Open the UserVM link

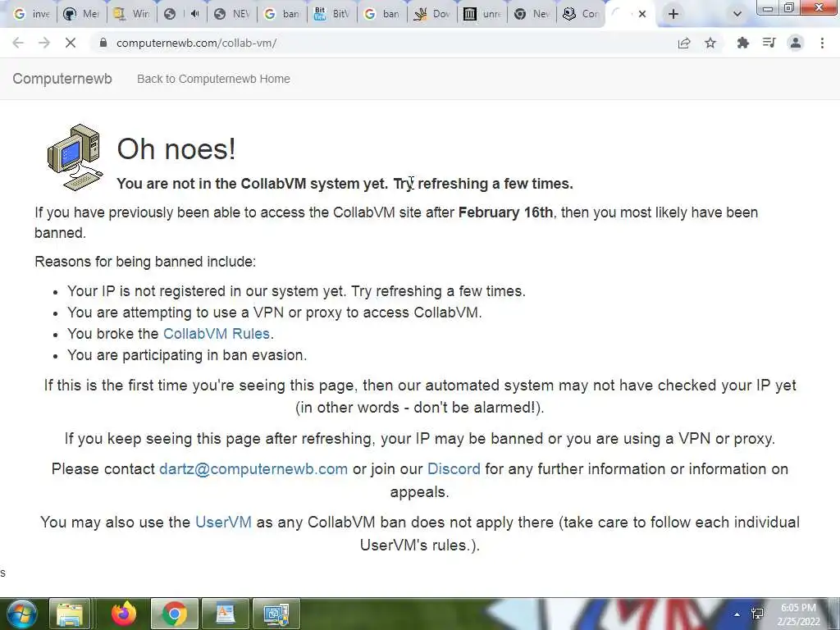point(223,523)
